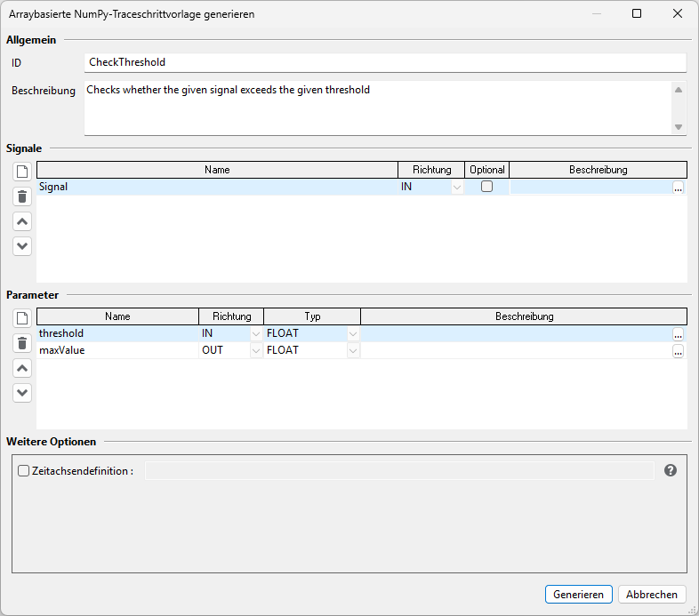Screen dimensions: 699x616
Task: Click Typ column header in Parameter table
Action: pos(312,316)
